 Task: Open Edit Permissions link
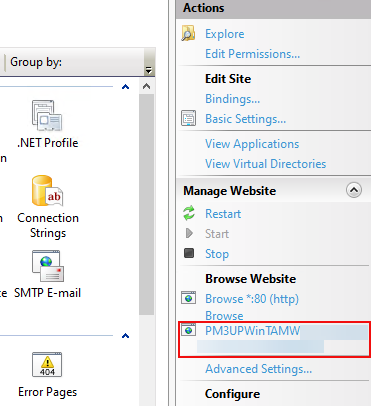252,54
